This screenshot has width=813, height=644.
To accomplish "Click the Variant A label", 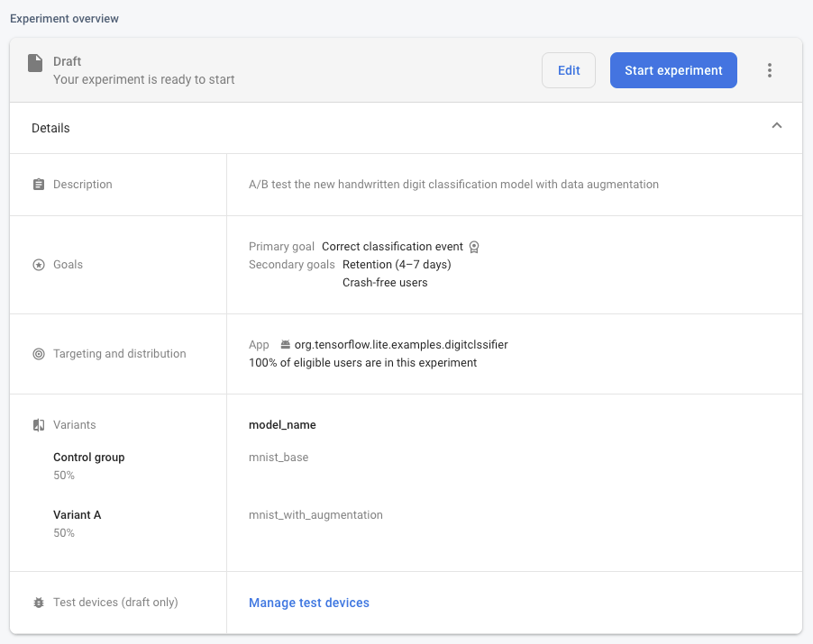I will pyautogui.click(x=78, y=515).
